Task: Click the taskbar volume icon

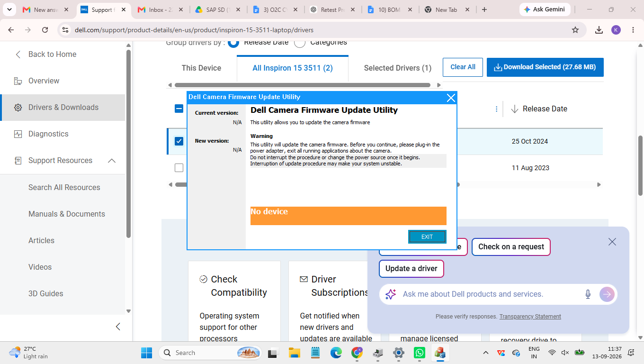Action: [565, 353]
